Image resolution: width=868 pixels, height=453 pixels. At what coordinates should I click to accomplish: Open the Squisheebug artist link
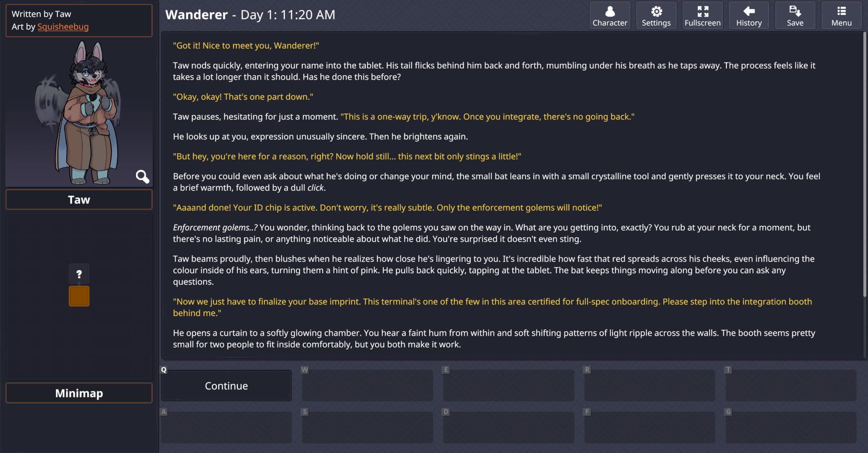coord(63,27)
